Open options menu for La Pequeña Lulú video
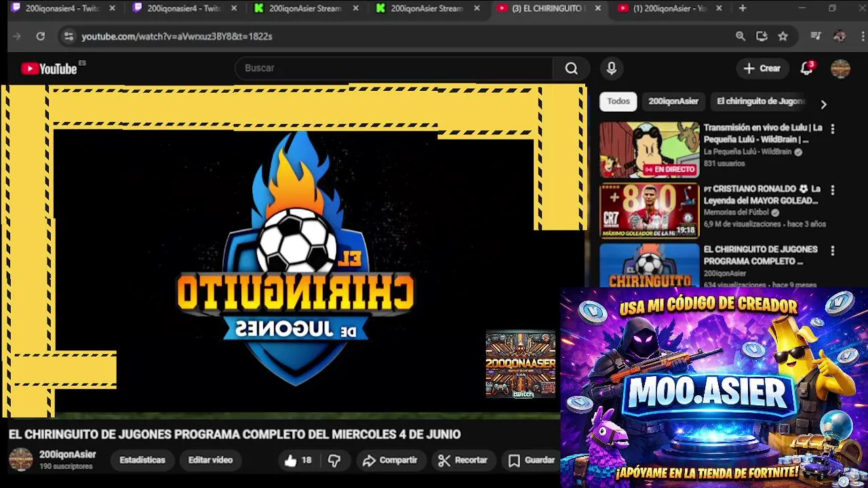Screen dimensions: 868x488 [833, 129]
